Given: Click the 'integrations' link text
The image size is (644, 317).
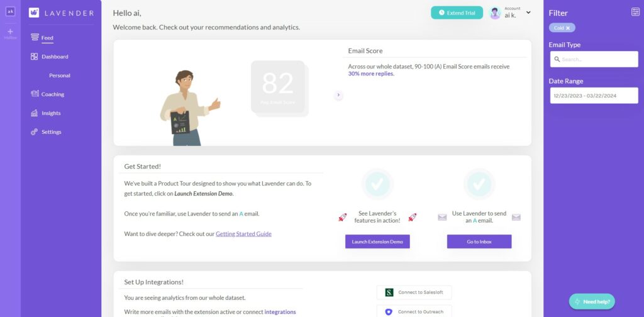Looking at the screenshot, I should pyautogui.click(x=280, y=312).
